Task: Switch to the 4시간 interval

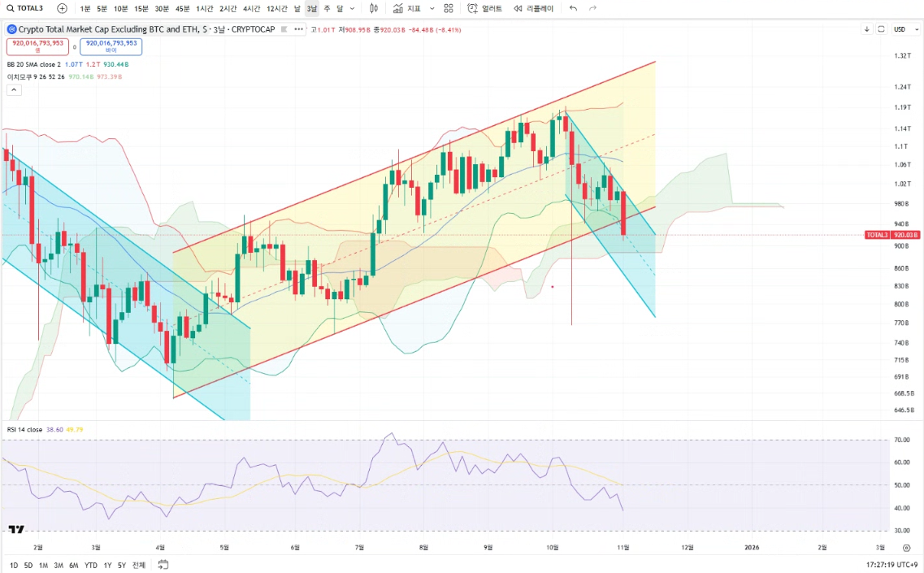Action: click(252, 9)
